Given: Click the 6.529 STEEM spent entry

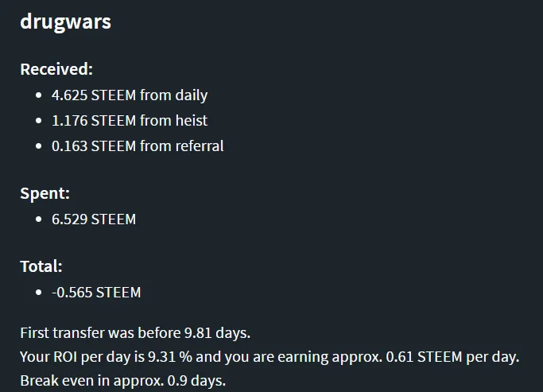Looking at the screenshot, I should 94,219.
